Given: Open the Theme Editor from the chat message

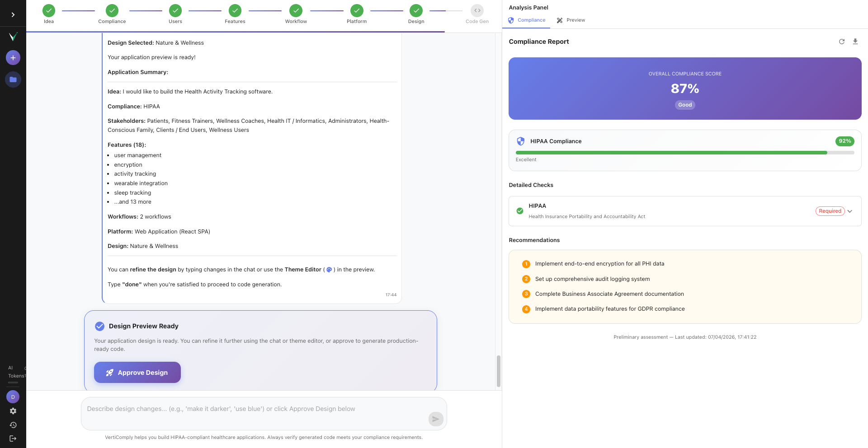Looking at the screenshot, I should pyautogui.click(x=330, y=270).
